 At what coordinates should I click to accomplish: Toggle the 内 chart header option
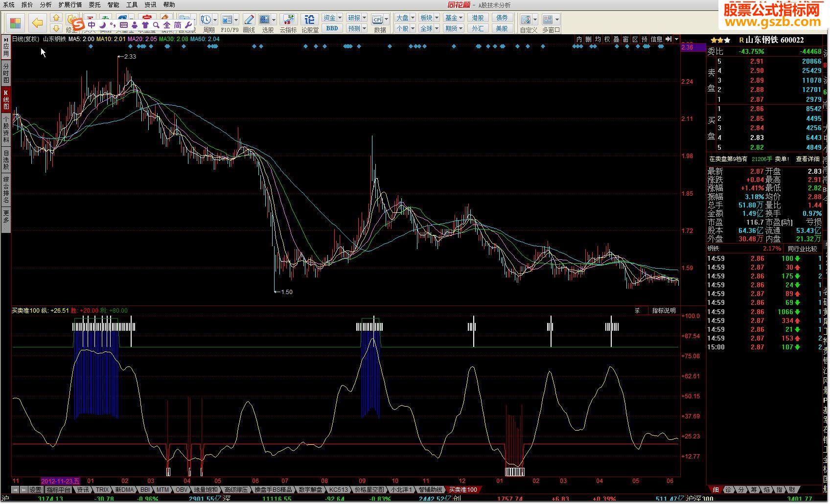579,39
